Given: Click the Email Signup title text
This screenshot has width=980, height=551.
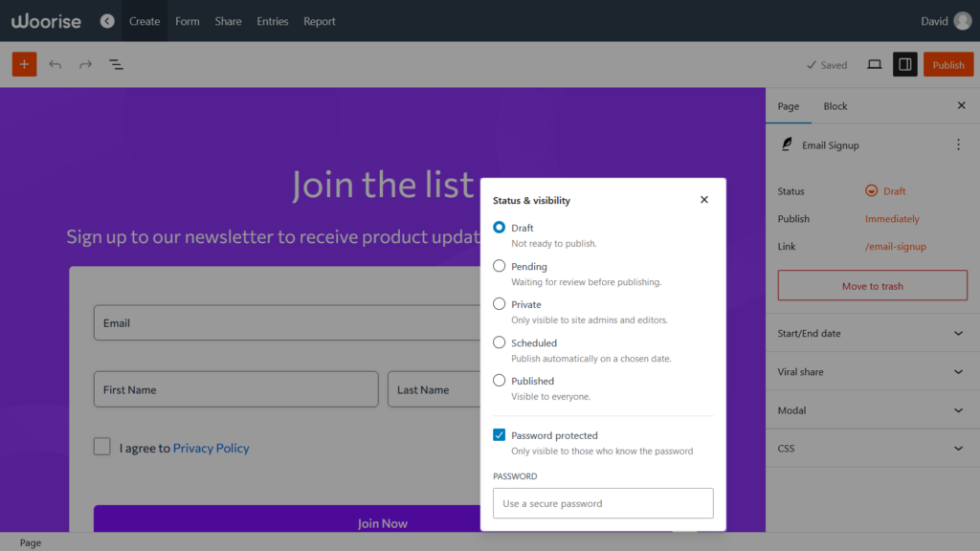Looking at the screenshot, I should click(x=830, y=145).
